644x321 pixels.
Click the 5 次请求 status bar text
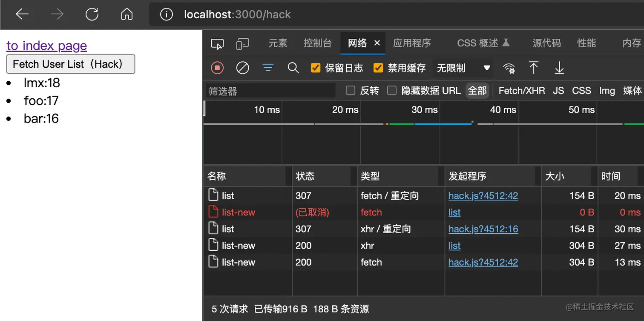pos(230,309)
